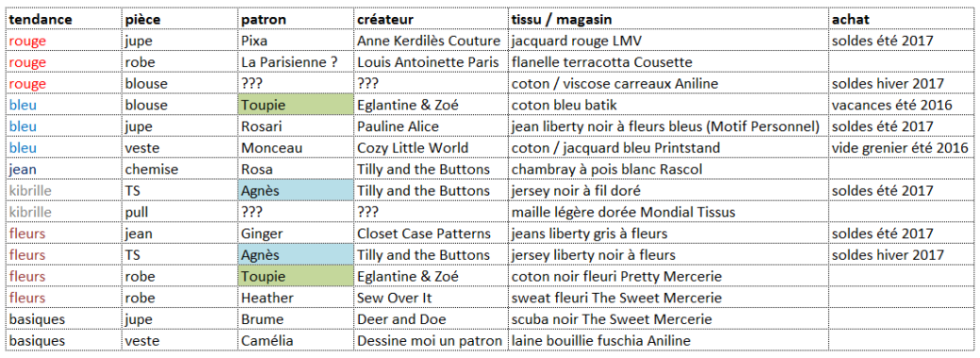The image size is (980, 358).
Task: Click the cell "Anne Kerdilès Couture"
Action: [x=432, y=41]
